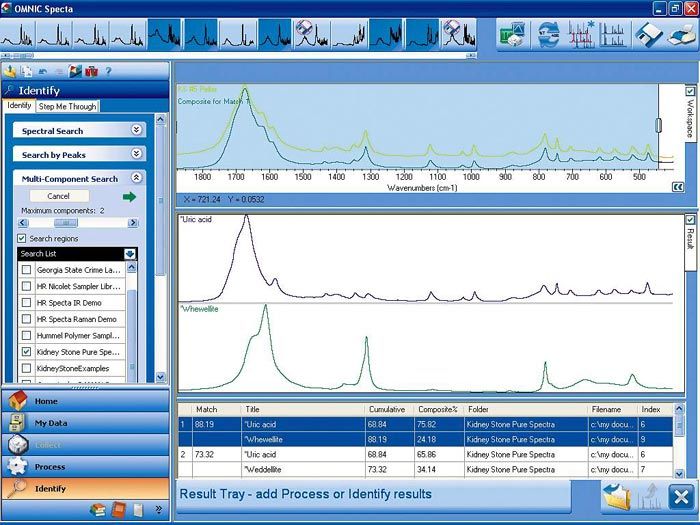Toggle the Workspace pane checkbox
The width and height of the screenshot is (700, 525).
(690, 91)
